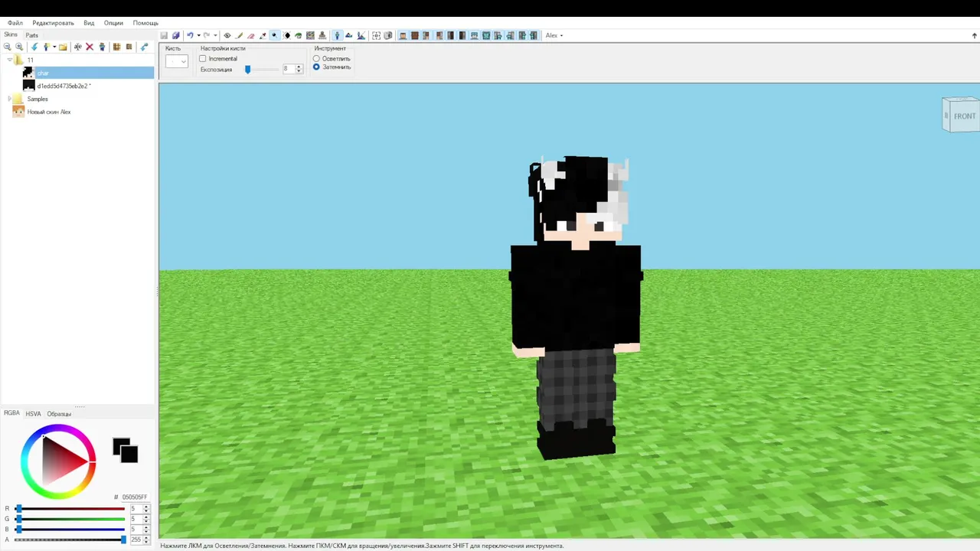Open the Вид menu
Image resolution: width=980 pixels, height=551 pixels.
click(89, 23)
